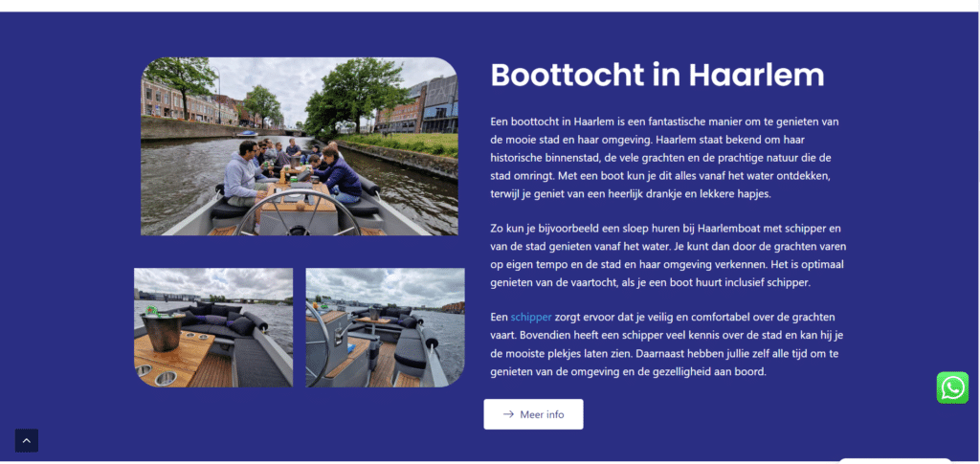980x464 pixels.
Task: Select the boat photo with ice bucket
Action: (212, 327)
